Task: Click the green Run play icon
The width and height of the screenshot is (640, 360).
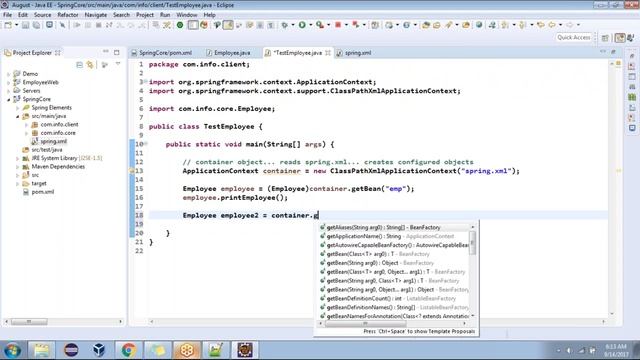Action: 302,25
